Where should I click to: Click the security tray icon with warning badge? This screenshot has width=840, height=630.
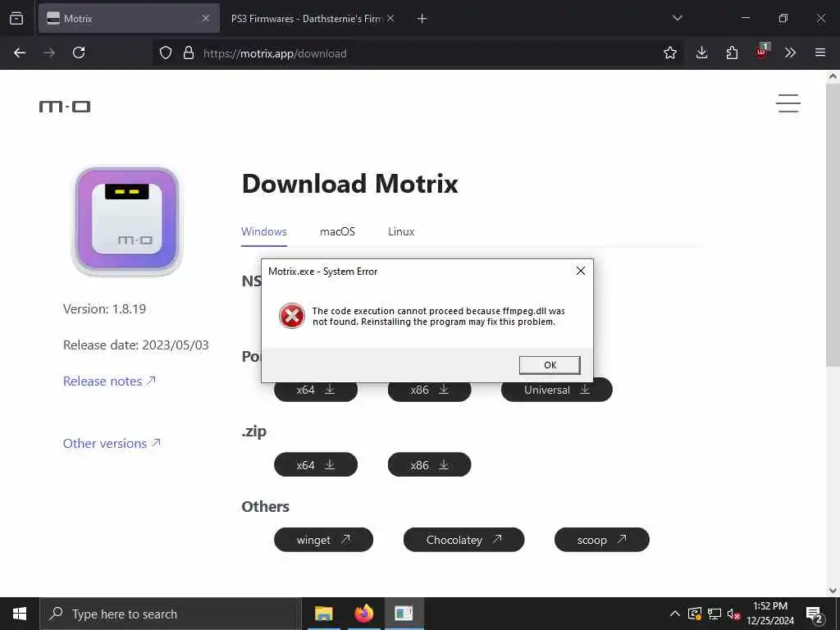(x=695, y=614)
